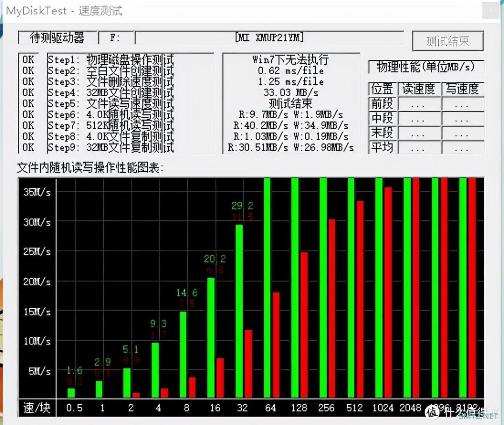Select the Step1 物理磁盘操作测试 row
504x425 pixels.
[111, 60]
